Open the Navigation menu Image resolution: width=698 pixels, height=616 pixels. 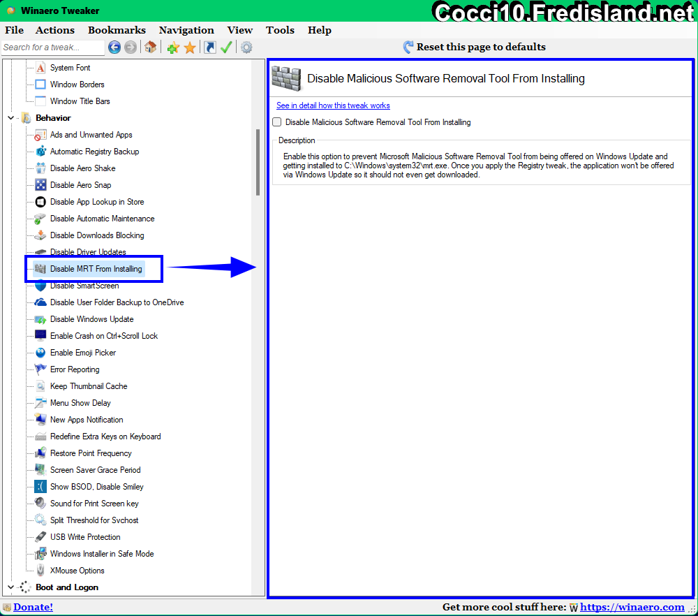pyautogui.click(x=186, y=30)
